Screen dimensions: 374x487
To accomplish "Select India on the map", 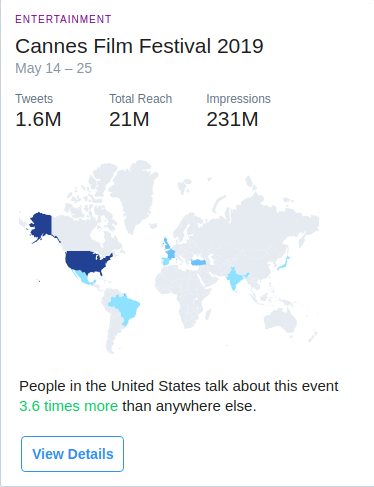I will [x=236, y=278].
